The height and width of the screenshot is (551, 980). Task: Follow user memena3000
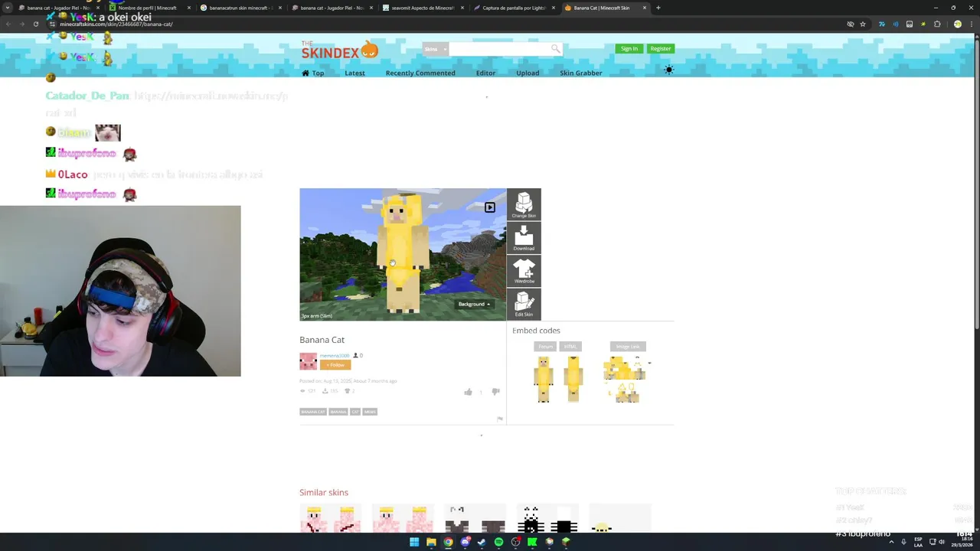tap(335, 365)
